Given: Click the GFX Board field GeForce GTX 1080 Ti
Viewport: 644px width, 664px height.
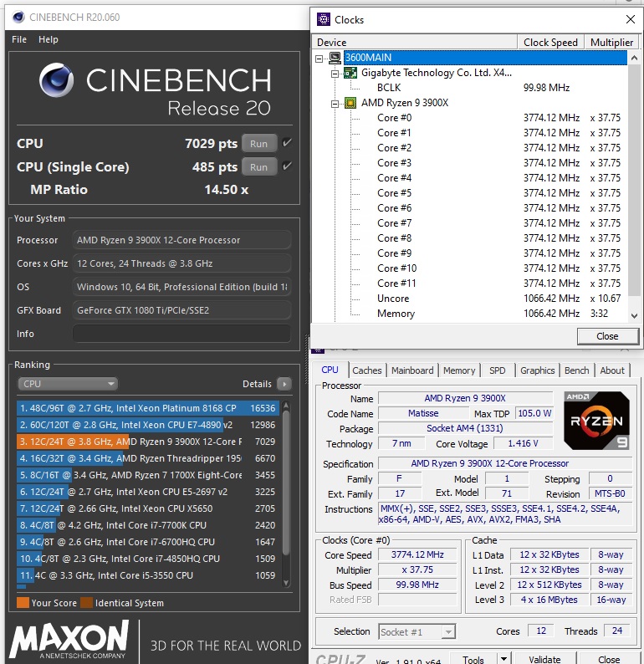Looking at the screenshot, I should click(181, 310).
